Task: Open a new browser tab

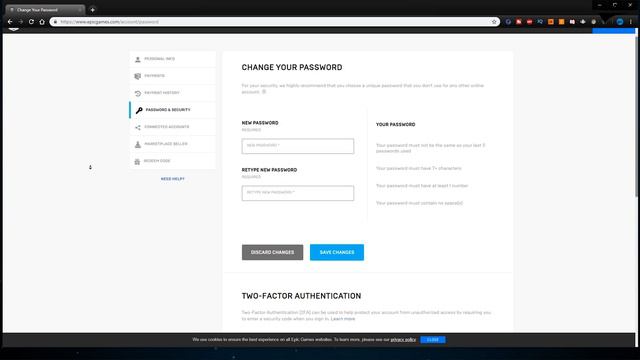Action: (93, 10)
